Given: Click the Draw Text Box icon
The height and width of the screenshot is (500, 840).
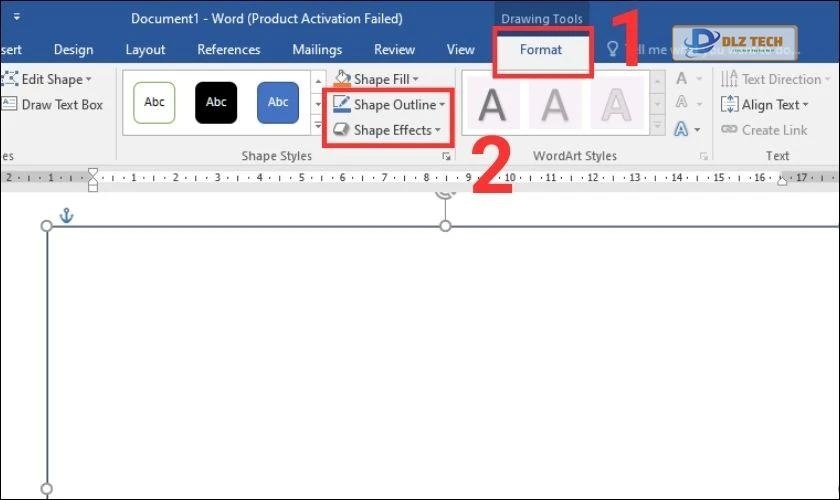Looking at the screenshot, I should point(10,104).
